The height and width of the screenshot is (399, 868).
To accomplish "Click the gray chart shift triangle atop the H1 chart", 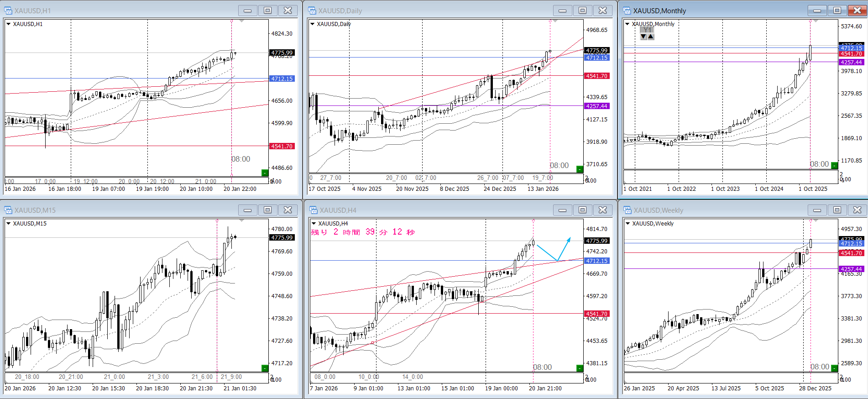I will [242, 21].
